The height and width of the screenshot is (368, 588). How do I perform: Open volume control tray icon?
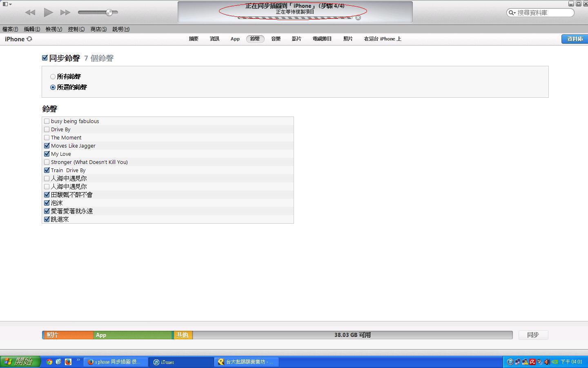tap(547, 362)
